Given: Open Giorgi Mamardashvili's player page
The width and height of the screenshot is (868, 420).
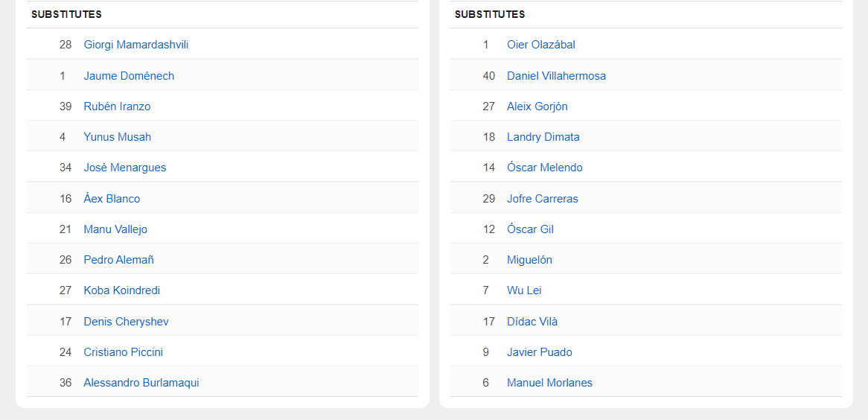Looking at the screenshot, I should pyautogui.click(x=136, y=45).
